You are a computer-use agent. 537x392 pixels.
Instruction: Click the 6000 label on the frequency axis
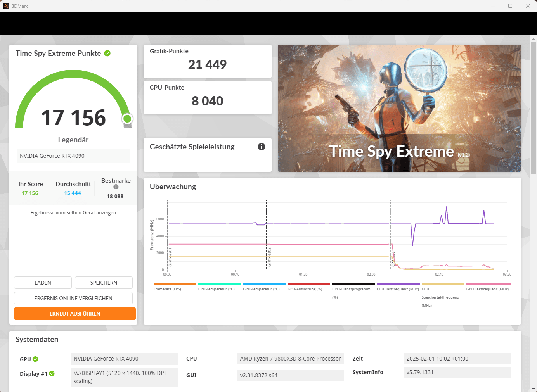[x=160, y=219]
